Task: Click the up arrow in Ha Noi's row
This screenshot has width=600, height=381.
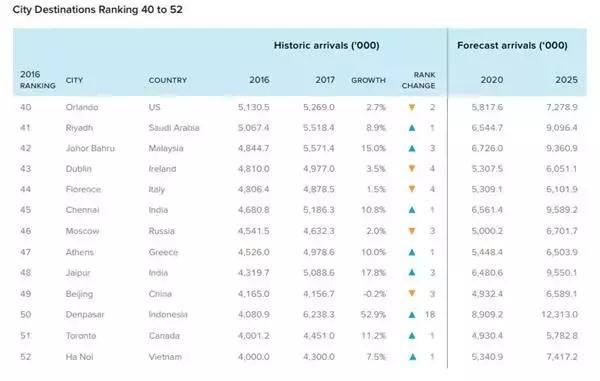Action: (x=412, y=357)
